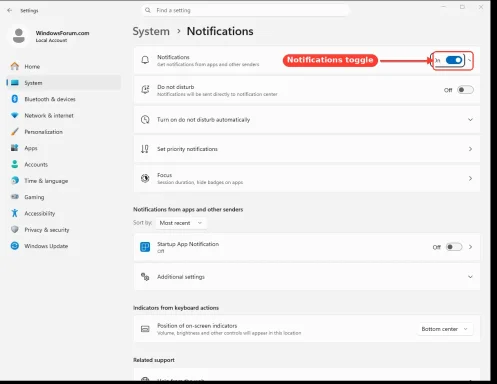Open the Focus settings chevron
The height and width of the screenshot is (384, 497).
[470, 178]
